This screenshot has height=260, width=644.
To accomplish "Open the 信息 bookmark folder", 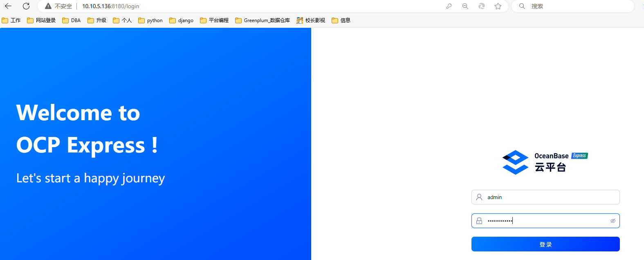I will (x=341, y=20).
